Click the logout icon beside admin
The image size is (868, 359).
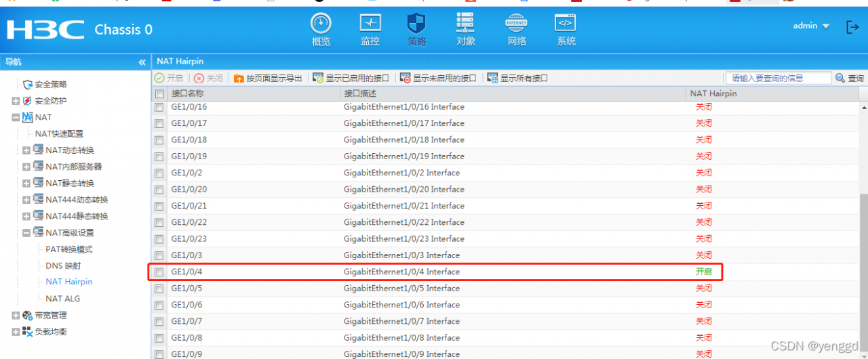click(852, 27)
